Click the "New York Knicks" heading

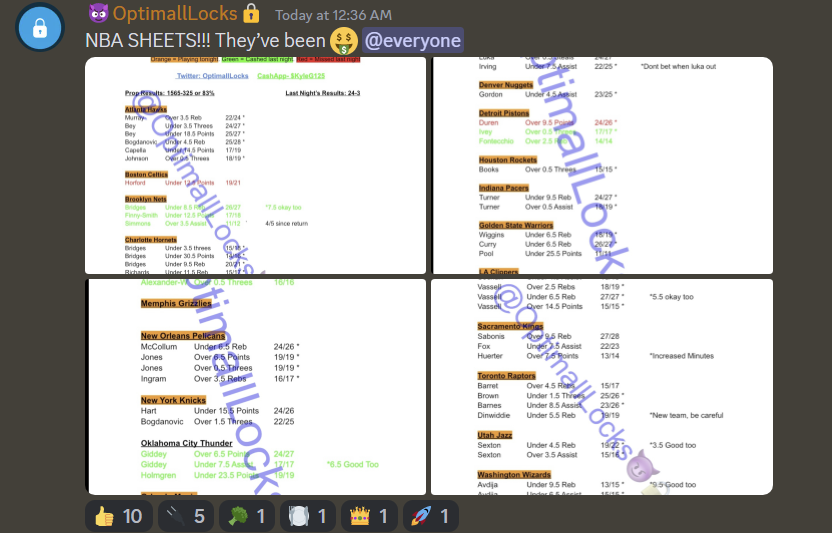click(173, 400)
